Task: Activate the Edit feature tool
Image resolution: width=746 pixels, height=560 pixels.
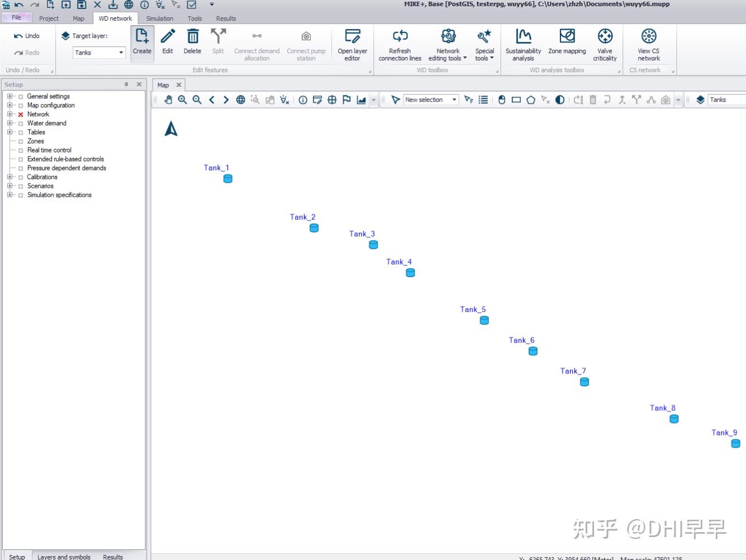Action: tap(168, 42)
